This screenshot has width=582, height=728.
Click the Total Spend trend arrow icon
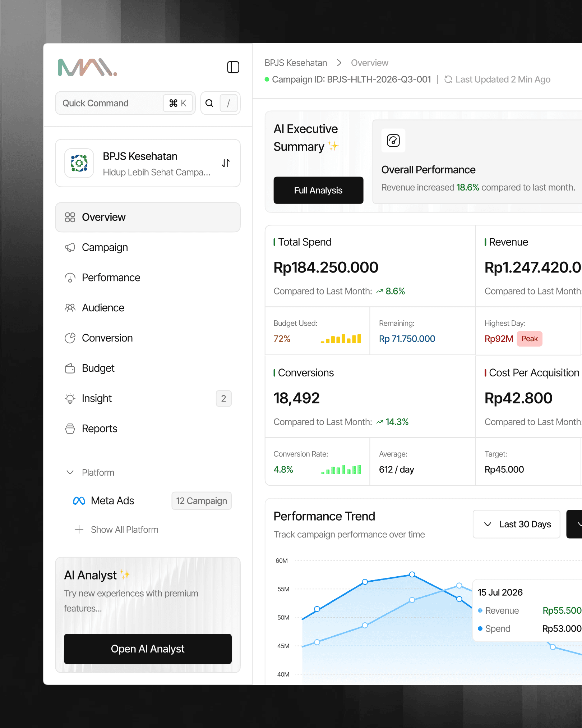point(380,291)
